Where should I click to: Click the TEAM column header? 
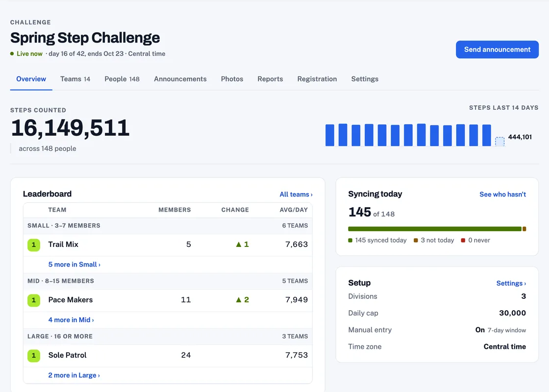[57, 210]
